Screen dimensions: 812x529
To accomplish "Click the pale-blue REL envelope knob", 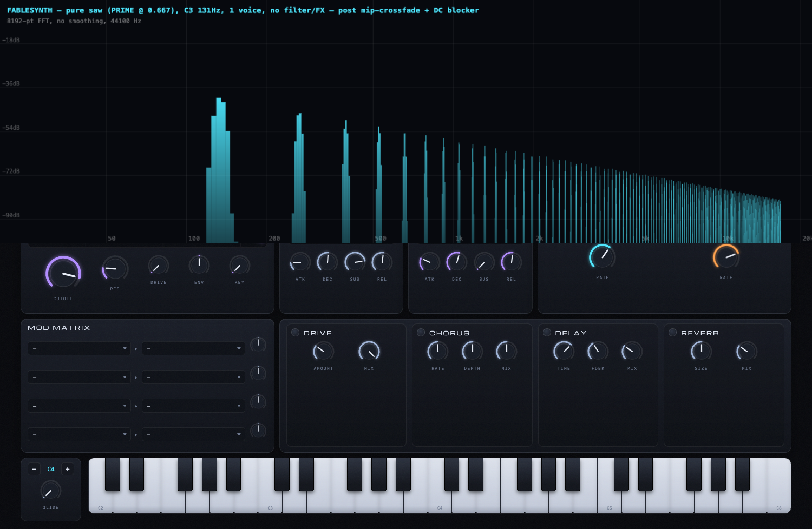I will (382, 262).
